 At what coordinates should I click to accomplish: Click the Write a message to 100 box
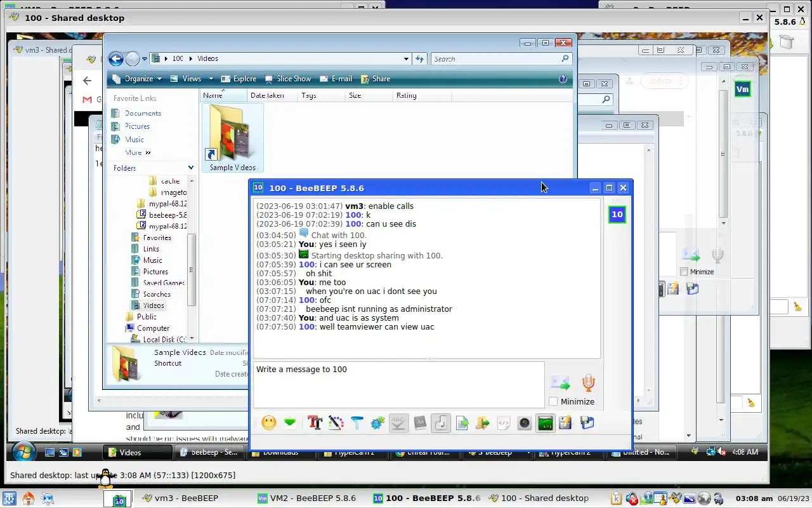point(398,385)
